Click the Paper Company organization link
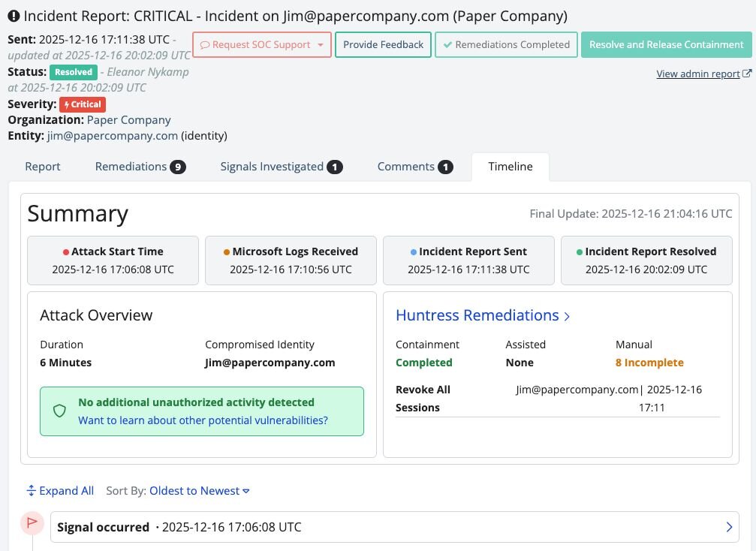The width and height of the screenshot is (756, 551). [128, 120]
